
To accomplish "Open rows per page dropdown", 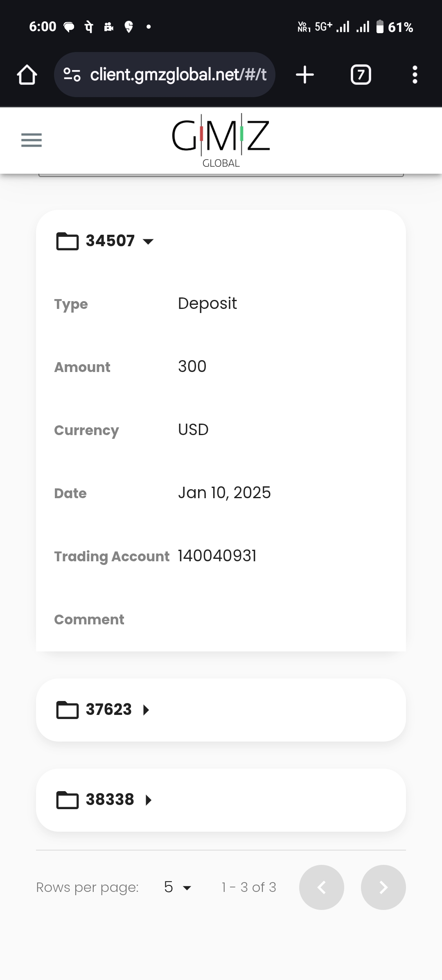I will (x=178, y=887).
